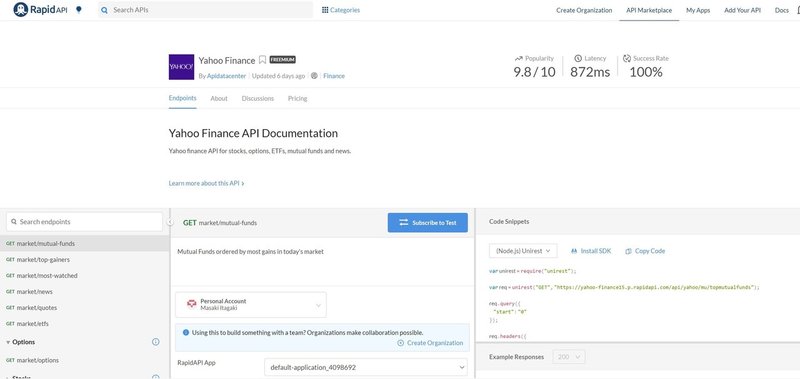
Task: Click the Popularity trend icon
Action: [518, 58]
